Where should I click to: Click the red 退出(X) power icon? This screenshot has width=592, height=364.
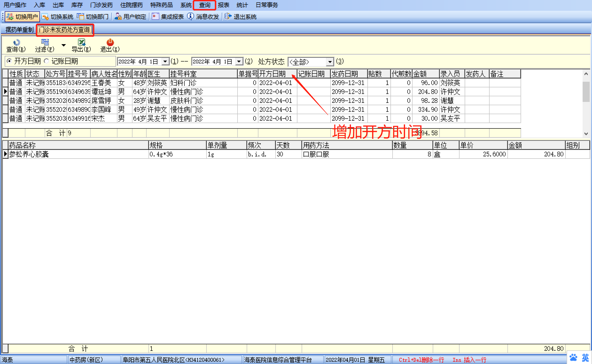pos(110,42)
